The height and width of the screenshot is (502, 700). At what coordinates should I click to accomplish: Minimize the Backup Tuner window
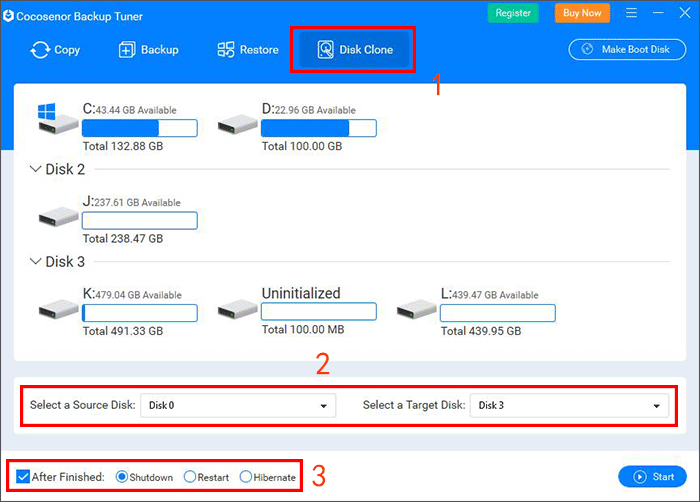pyautogui.click(x=658, y=13)
